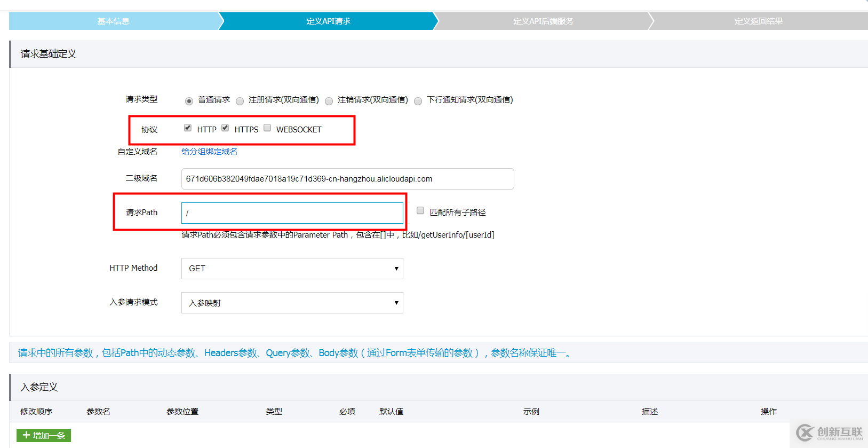Choose 注销请求(双向通信) radio option

329,101
